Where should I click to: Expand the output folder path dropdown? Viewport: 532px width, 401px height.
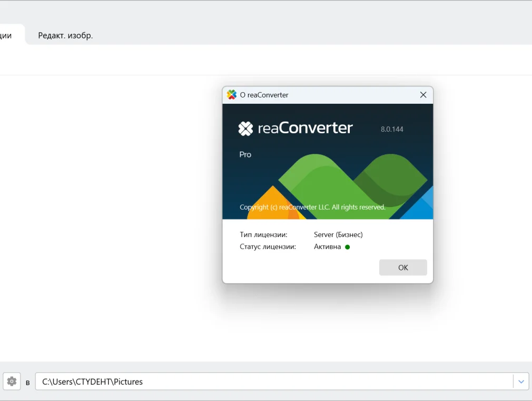point(521,382)
